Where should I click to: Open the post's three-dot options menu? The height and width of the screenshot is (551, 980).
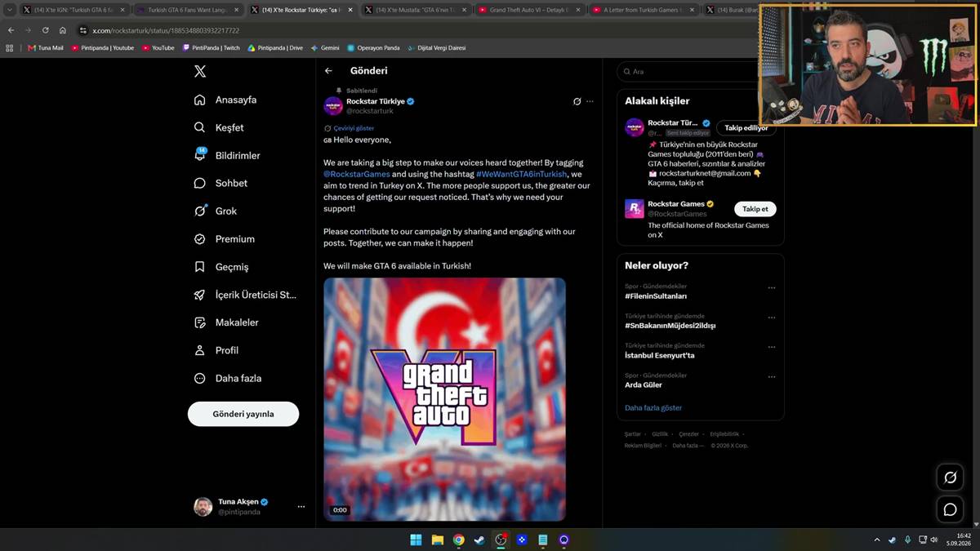click(590, 101)
